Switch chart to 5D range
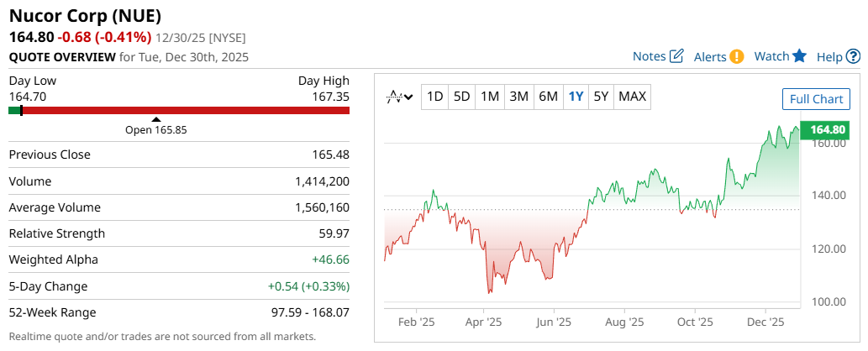Viewport: 868px width, 351px height. point(461,97)
